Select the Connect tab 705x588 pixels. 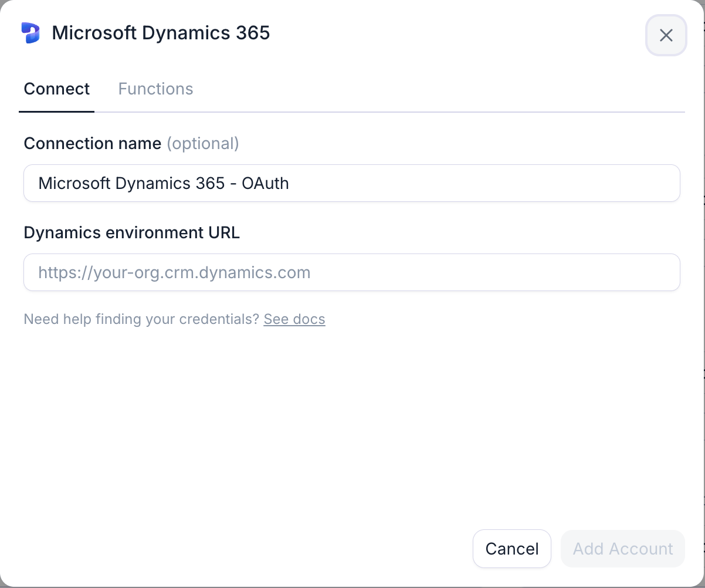pyautogui.click(x=57, y=89)
